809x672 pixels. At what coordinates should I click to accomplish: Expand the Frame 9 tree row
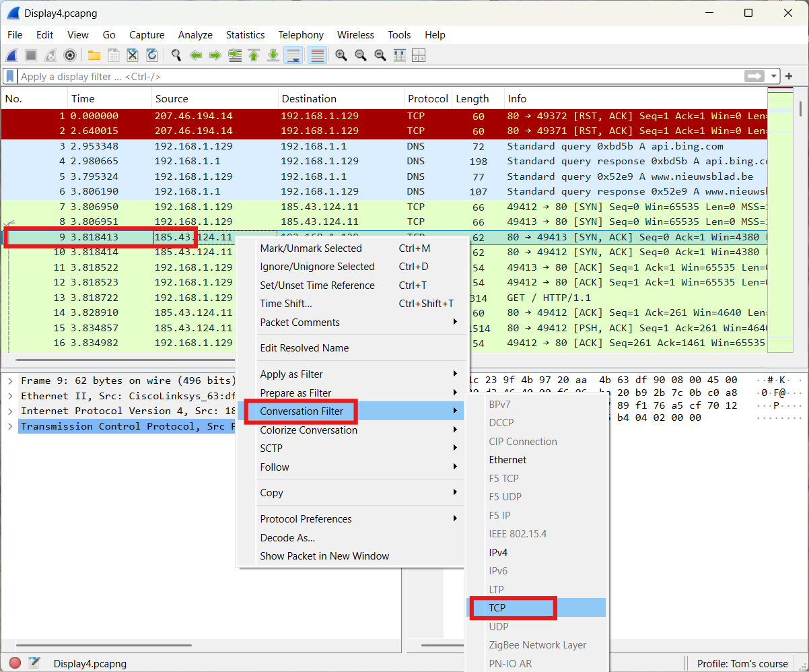pyautogui.click(x=10, y=381)
